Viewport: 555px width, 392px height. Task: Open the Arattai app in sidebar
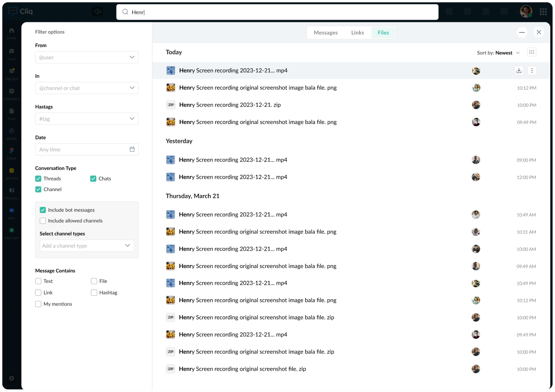click(12, 173)
